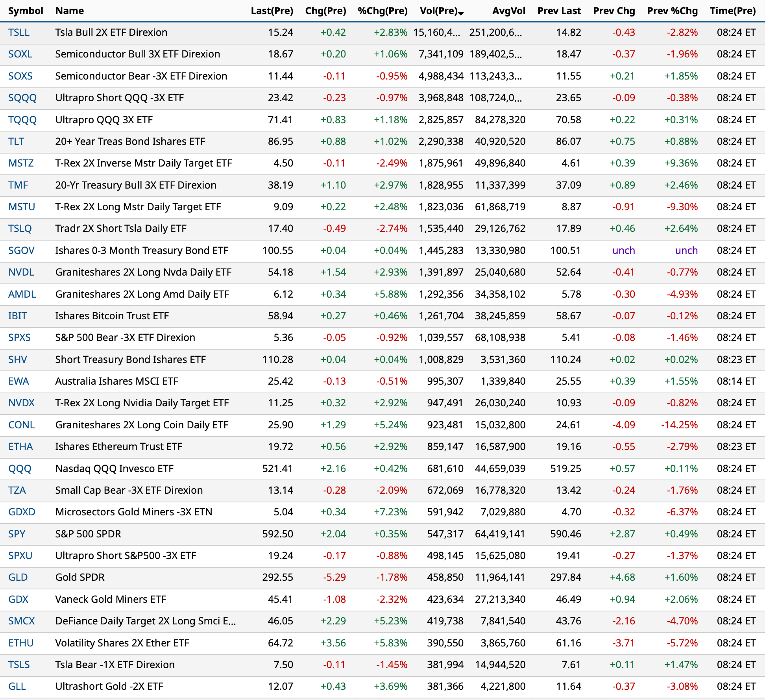
Task: Click the SPY ticker link
Action: pos(17,534)
